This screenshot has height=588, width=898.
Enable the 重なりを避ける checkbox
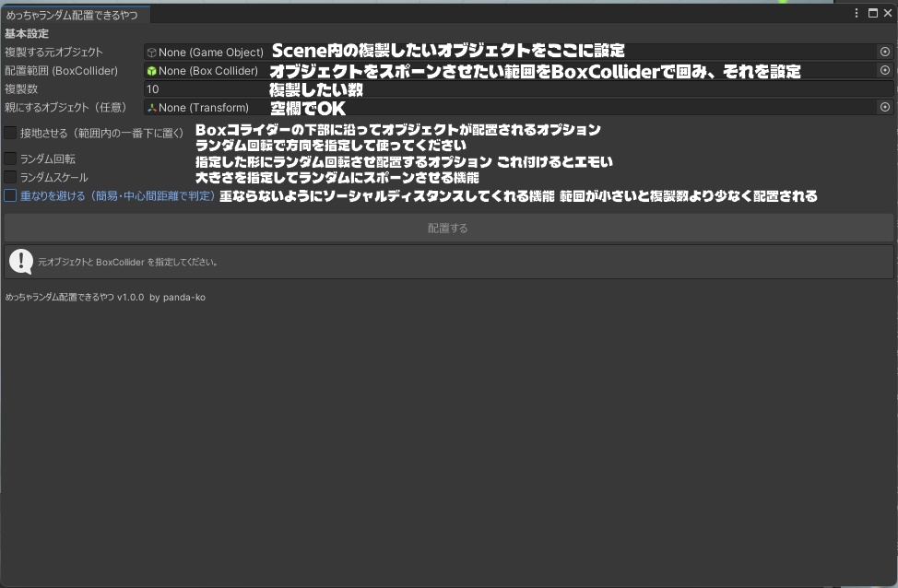pyautogui.click(x=10, y=195)
